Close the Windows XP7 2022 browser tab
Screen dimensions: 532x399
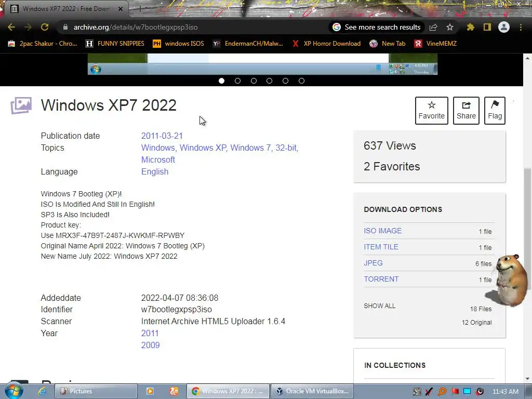click(x=121, y=9)
